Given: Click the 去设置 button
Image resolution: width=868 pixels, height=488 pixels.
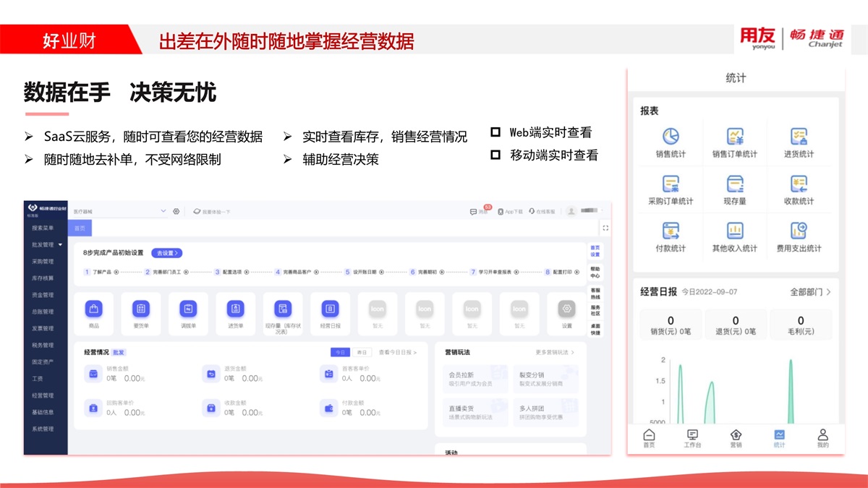Looking at the screenshot, I should 166,253.
